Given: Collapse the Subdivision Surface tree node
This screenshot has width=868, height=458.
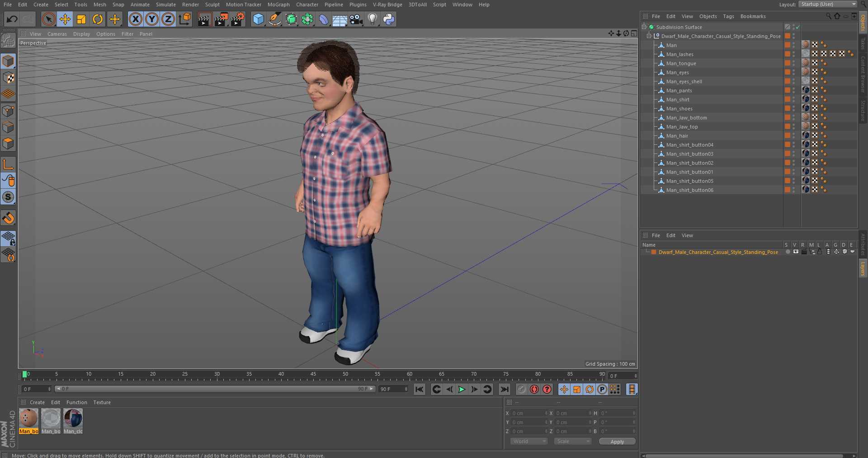Looking at the screenshot, I should click(644, 27).
